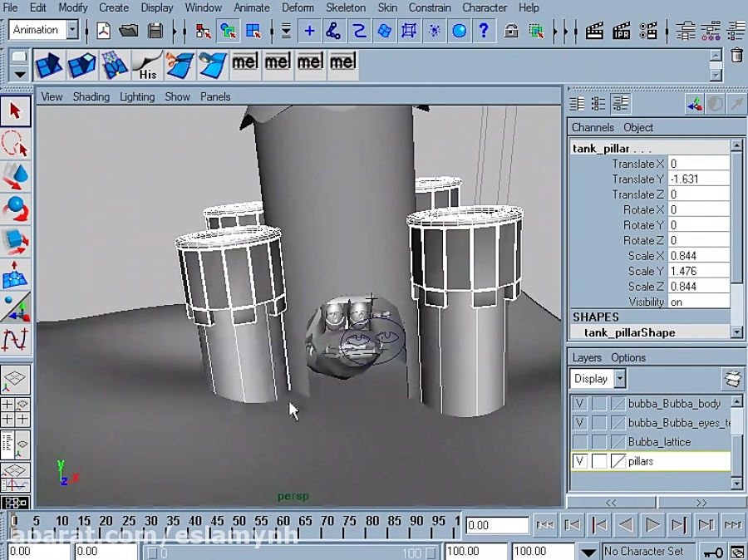Open the His shelf item
Image resolution: width=748 pixels, height=560 pixels.
(x=145, y=62)
